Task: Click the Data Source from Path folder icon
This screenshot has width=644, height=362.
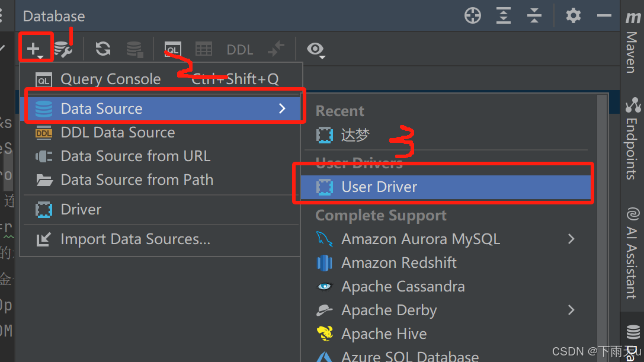Action: click(x=44, y=180)
